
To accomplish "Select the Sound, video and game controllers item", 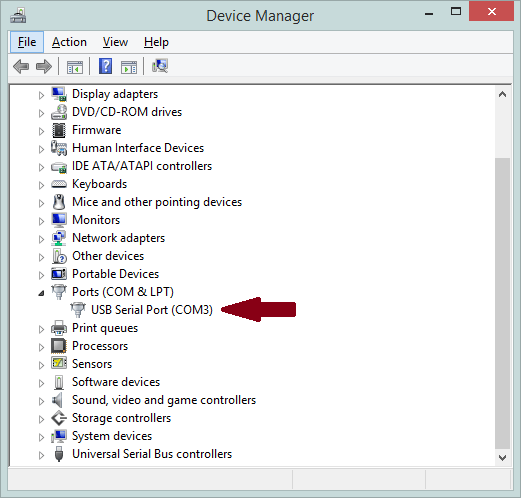I will [x=164, y=400].
